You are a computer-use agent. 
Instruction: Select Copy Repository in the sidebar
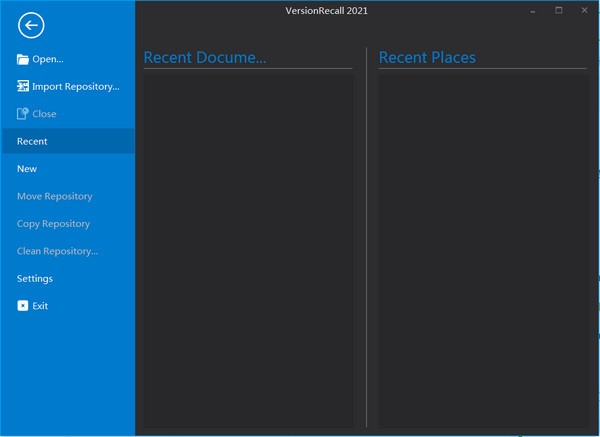pos(53,224)
